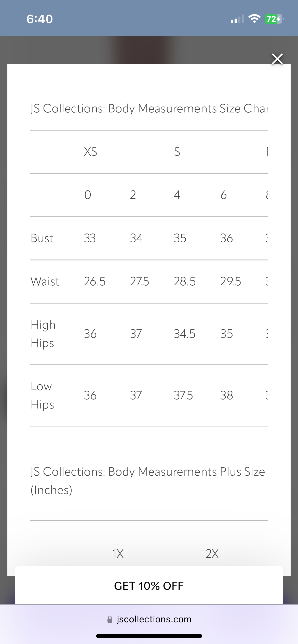Tap the Low Hips row label
Viewport: 298px width, 644px height.
click(x=42, y=395)
